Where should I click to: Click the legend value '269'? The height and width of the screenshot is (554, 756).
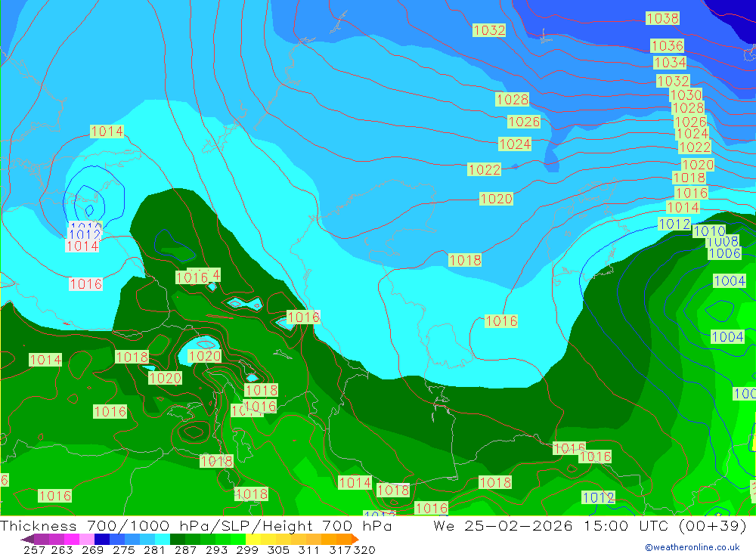92,549
